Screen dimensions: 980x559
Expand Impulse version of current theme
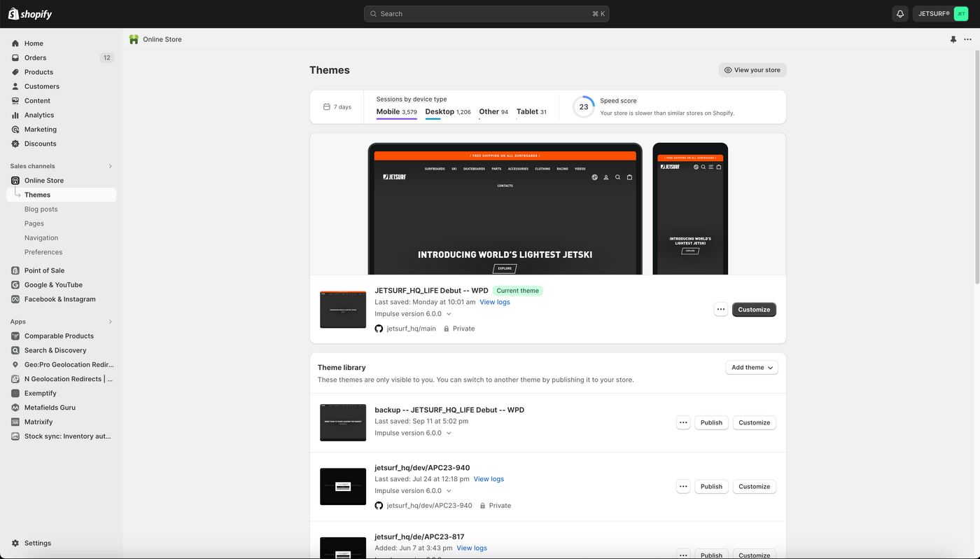[449, 314]
